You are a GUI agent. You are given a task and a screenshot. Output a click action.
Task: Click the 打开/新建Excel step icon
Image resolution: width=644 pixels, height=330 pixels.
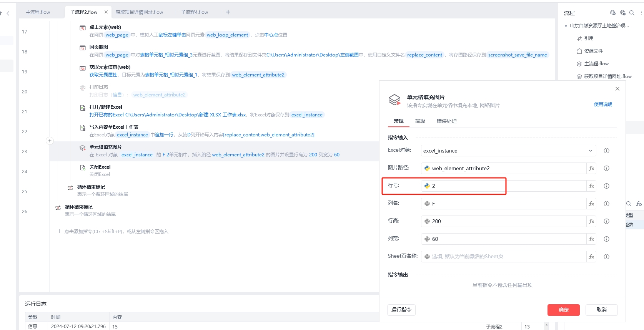[82, 108]
